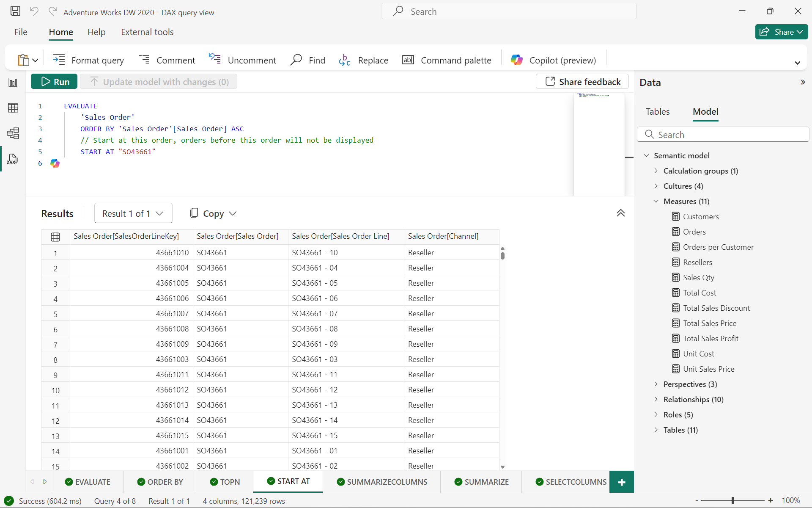
Task: Switch to the Model tab
Action: tap(705, 111)
